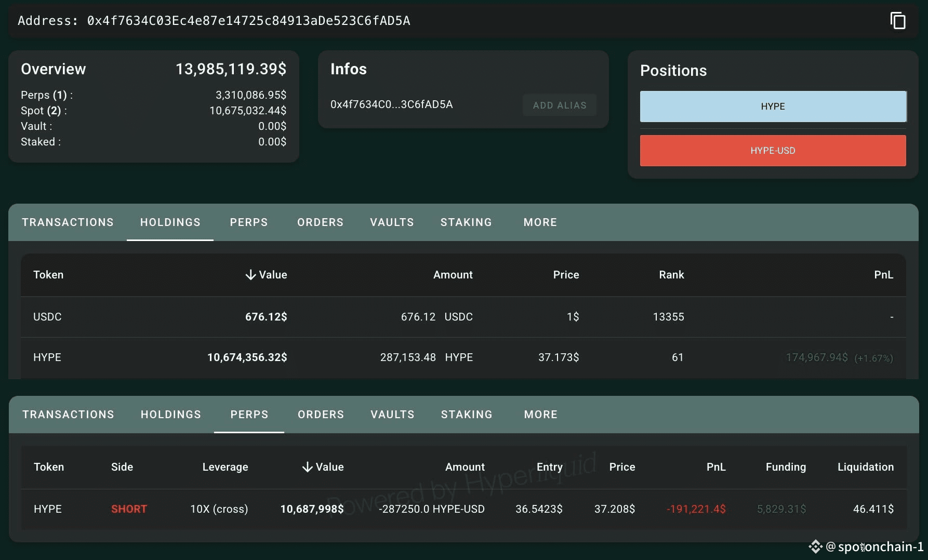Viewport: 928px width, 560px height.
Task: Click the Token header in the holdings table
Action: [x=48, y=275]
